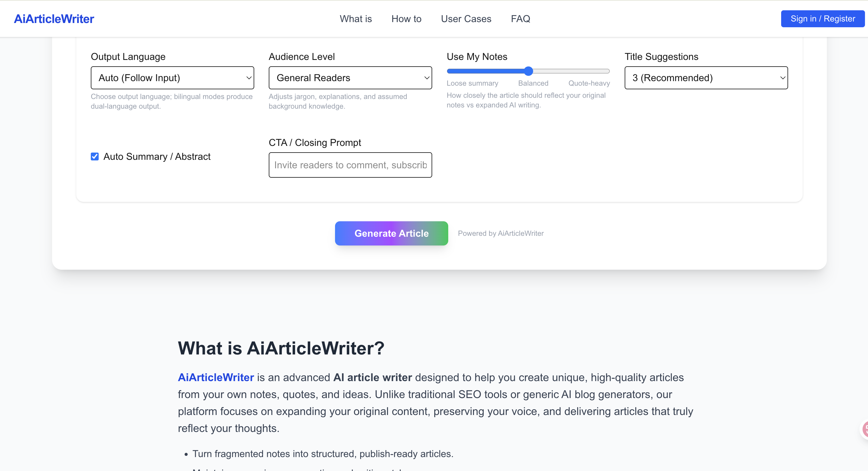The height and width of the screenshot is (471, 868).
Task: Click the Quote-heavy slider label
Action: point(589,83)
